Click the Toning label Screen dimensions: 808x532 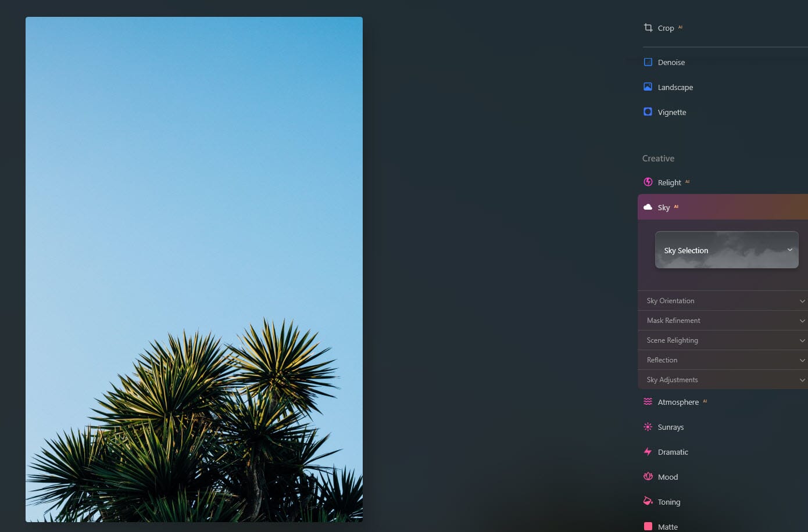[669, 502]
